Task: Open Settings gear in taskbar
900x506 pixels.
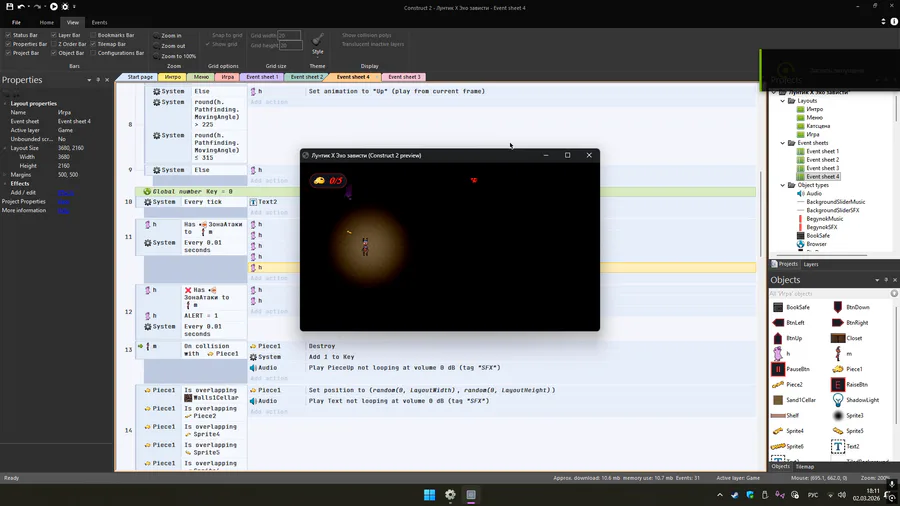Action: point(450,495)
